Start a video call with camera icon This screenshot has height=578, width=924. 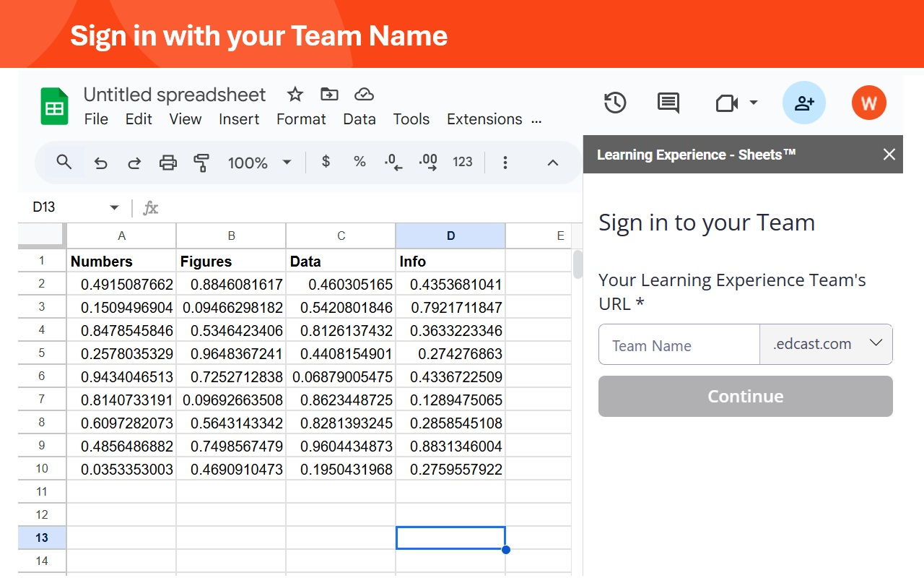(x=726, y=103)
